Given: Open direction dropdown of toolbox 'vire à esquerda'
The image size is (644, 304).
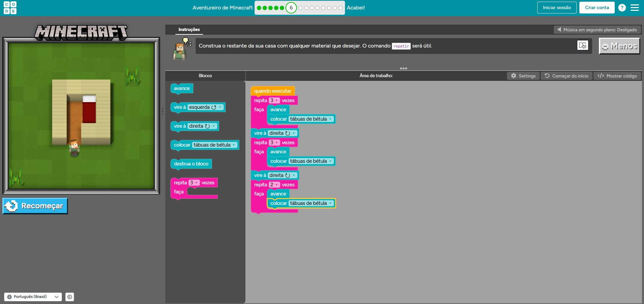Looking at the screenshot, I should (205, 107).
